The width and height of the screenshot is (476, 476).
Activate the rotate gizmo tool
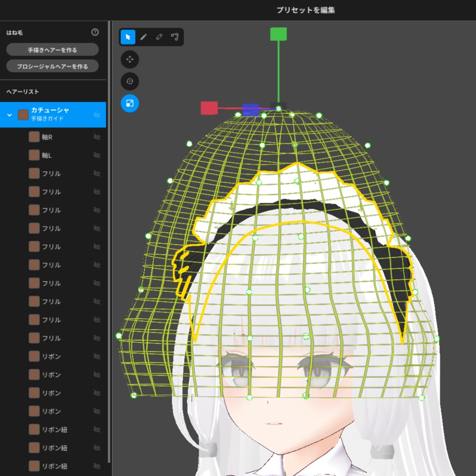(x=130, y=82)
